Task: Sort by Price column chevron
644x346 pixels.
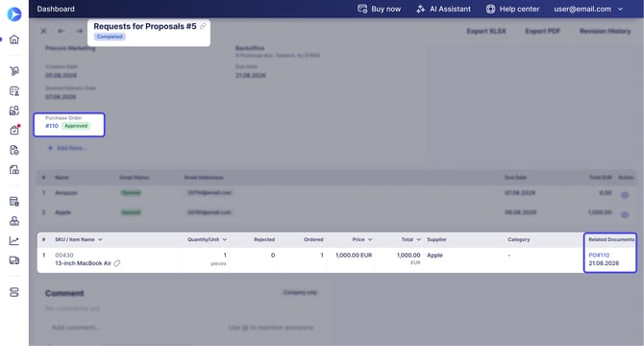Action: (x=370, y=239)
